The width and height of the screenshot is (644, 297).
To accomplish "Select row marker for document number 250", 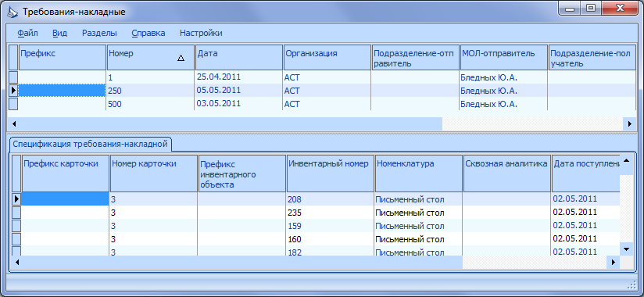I will (13, 91).
